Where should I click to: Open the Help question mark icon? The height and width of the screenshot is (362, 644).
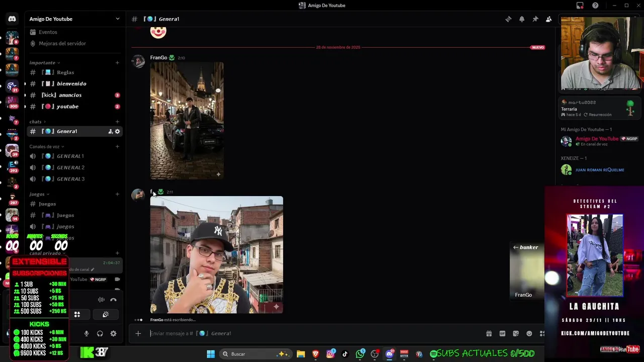[596, 6]
